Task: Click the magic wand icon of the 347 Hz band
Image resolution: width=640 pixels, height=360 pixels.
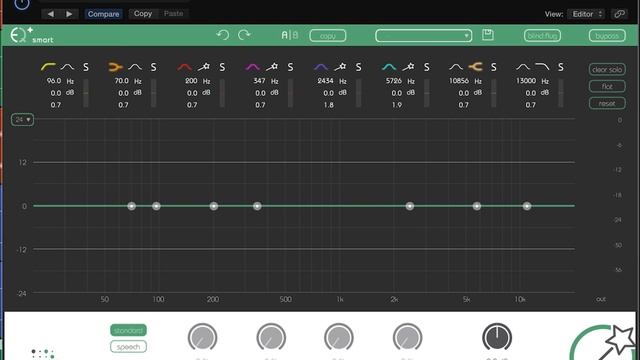Action: tap(272, 67)
